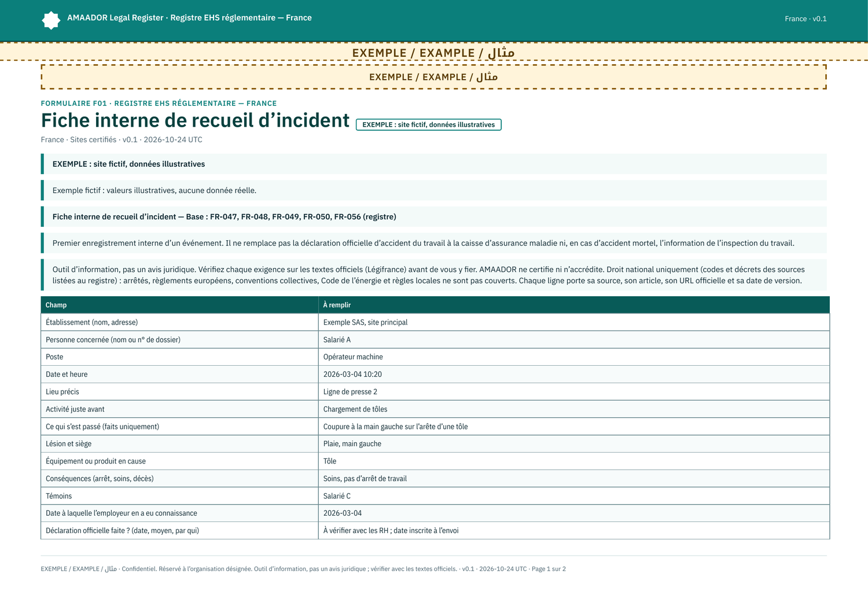
Task: Click the value 'Coupure à la main gauche sur l'arête d'une tôle'
Action: pos(396,427)
